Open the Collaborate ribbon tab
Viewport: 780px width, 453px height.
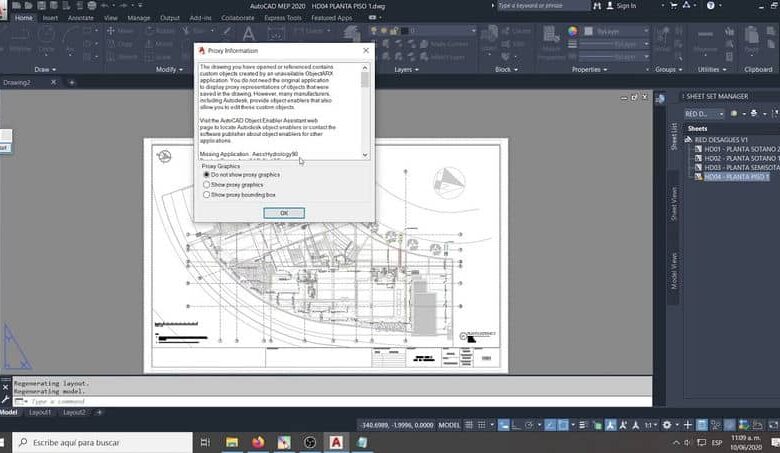(238, 18)
